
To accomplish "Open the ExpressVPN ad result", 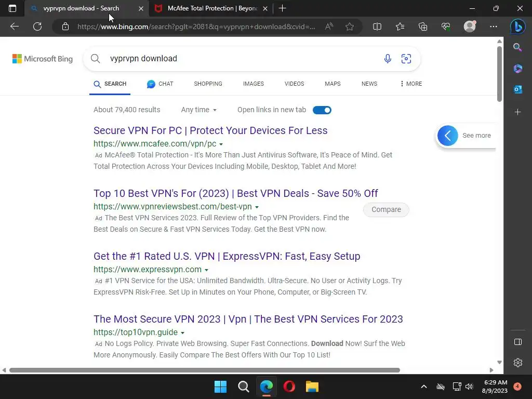I will pyautogui.click(x=227, y=256).
